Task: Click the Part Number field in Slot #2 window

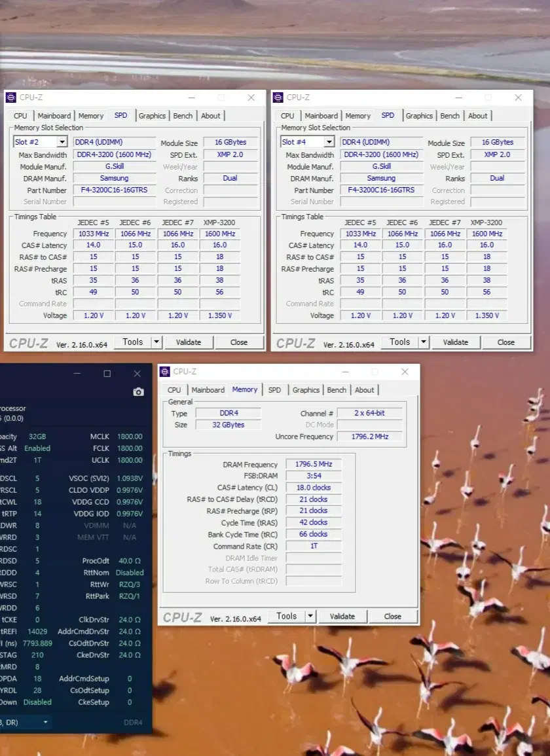Action: coord(114,190)
